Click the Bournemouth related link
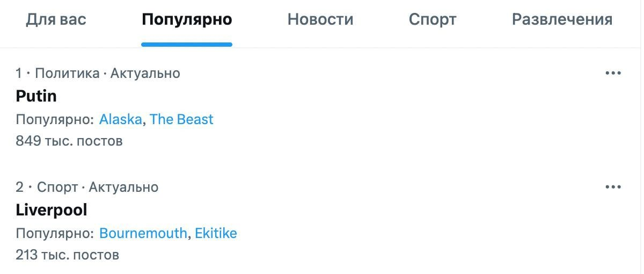 click(x=143, y=233)
